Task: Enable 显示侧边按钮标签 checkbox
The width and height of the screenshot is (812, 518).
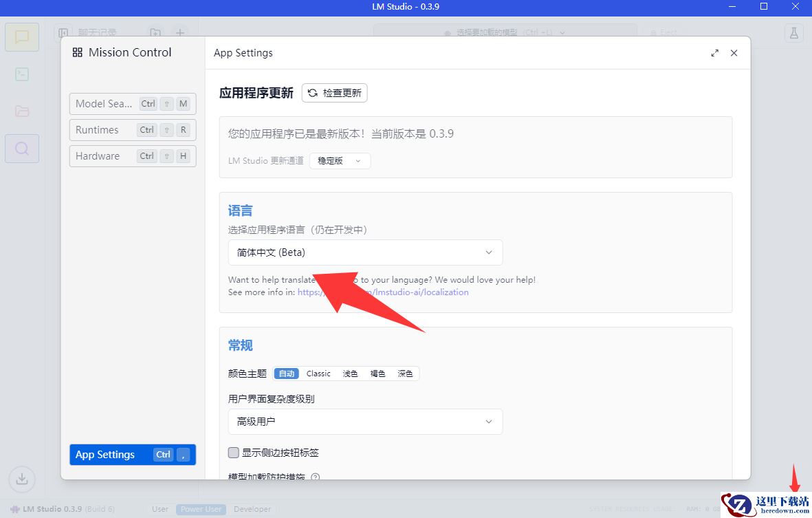Action: pyautogui.click(x=234, y=453)
